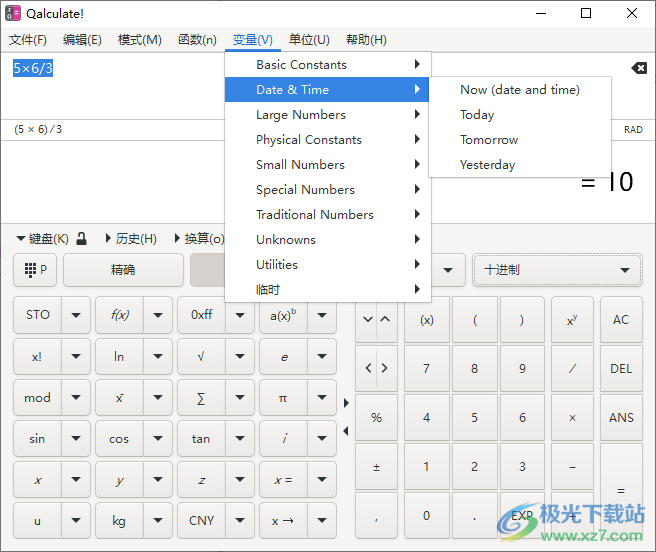This screenshot has height=552, width=656.
Task: Open the dropdown arrow next to STO
Action: (76, 315)
